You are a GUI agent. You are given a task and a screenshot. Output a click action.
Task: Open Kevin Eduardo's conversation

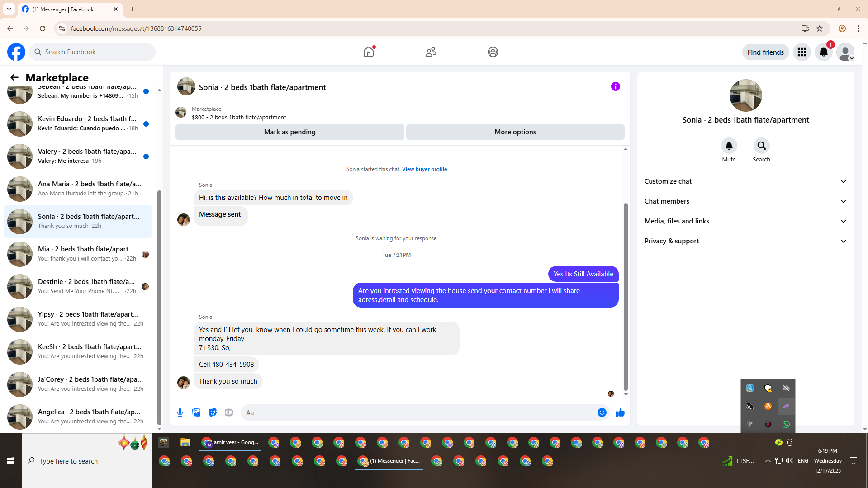(x=78, y=123)
